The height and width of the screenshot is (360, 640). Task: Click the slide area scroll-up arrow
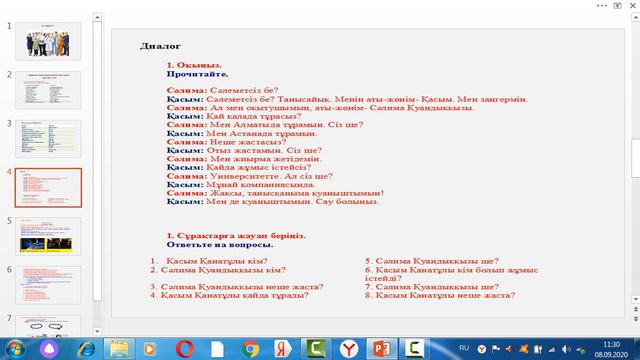pos(636,17)
